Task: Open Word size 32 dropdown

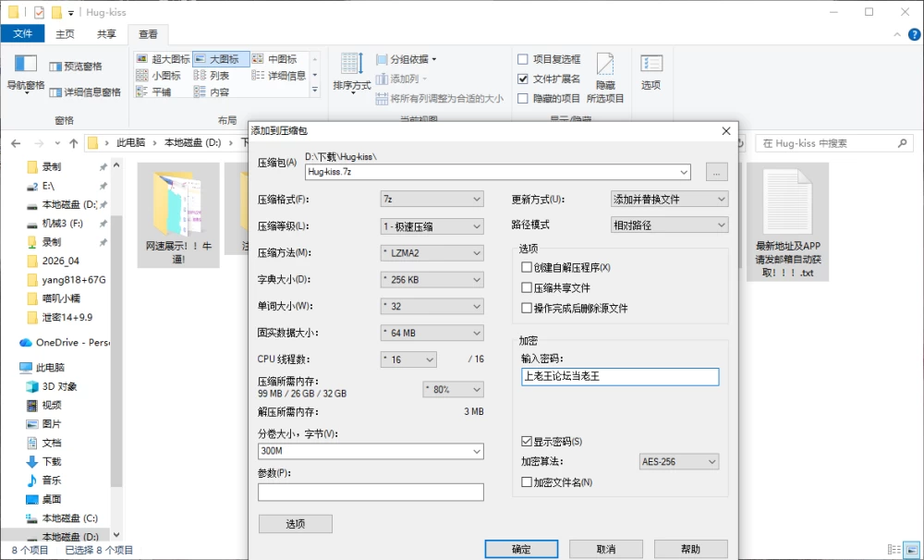Action: [432, 306]
